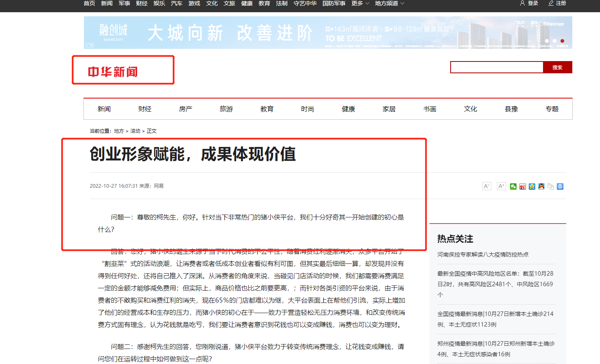Click the copy link icon

[x=551, y=186]
